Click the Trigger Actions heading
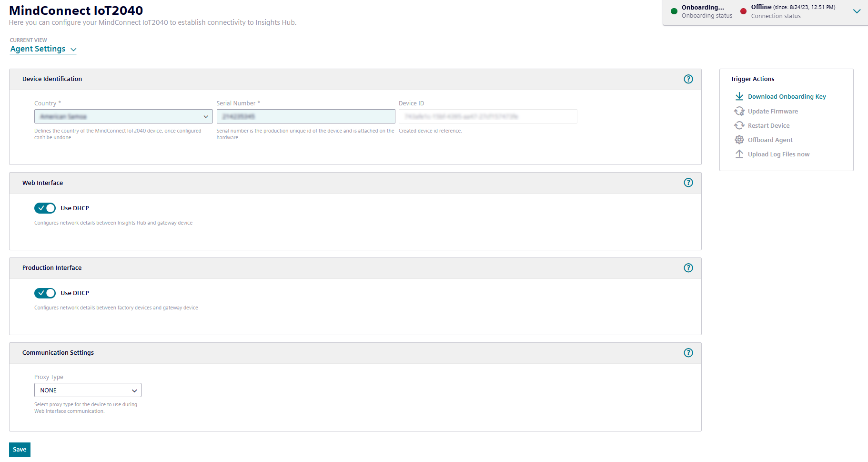Viewport: 868px width, 462px height. pyautogui.click(x=752, y=79)
